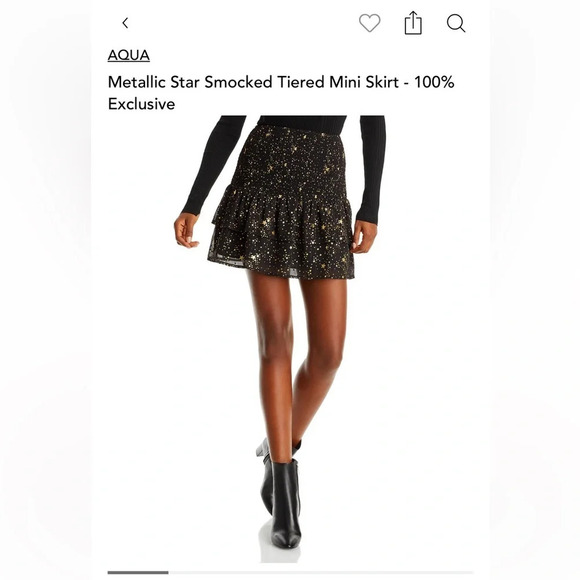Go back using the left chevron arrow
The image size is (580, 580).
tap(125, 23)
